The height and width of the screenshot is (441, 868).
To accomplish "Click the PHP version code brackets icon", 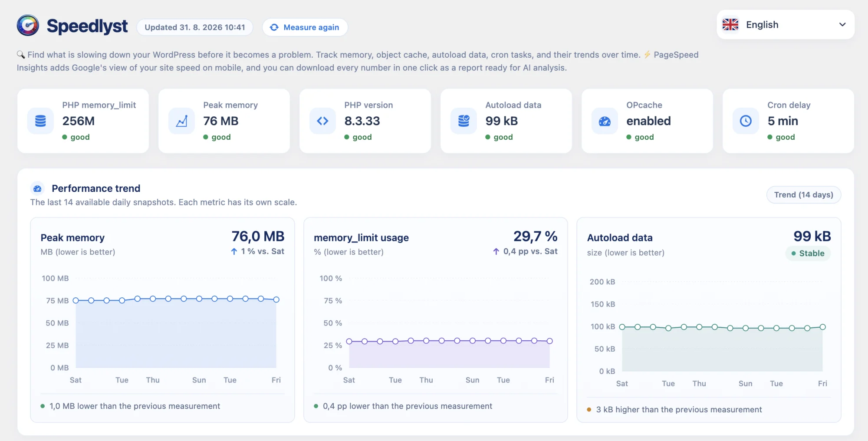I will (x=322, y=121).
